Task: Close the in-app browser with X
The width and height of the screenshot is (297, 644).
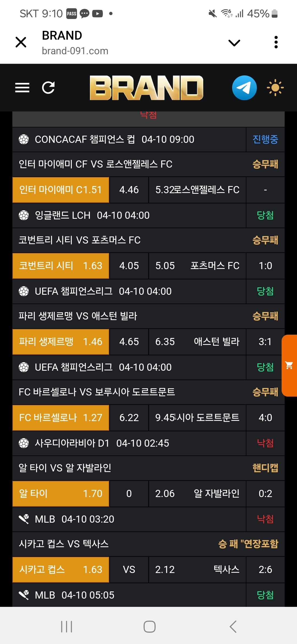Action: click(21, 42)
